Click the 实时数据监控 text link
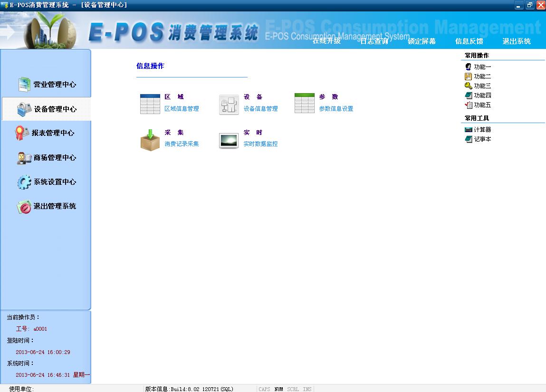The image size is (546, 392). [260, 144]
